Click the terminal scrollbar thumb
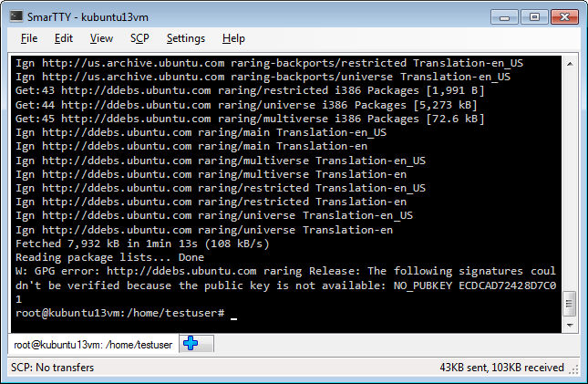 tap(569, 304)
